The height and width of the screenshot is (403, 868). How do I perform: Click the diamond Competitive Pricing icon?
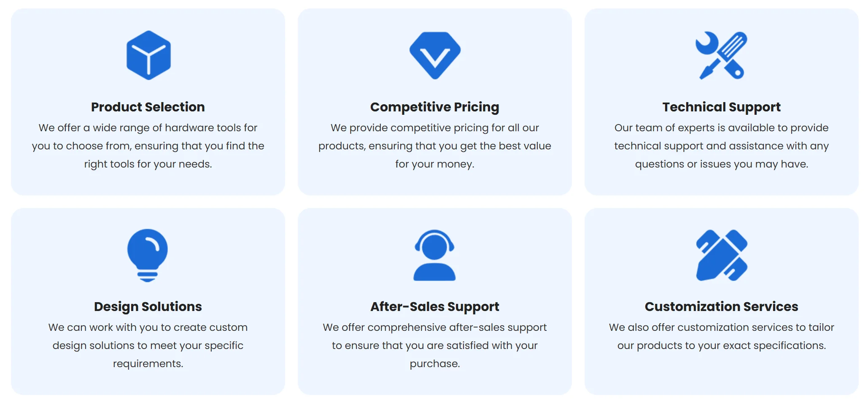point(435,55)
